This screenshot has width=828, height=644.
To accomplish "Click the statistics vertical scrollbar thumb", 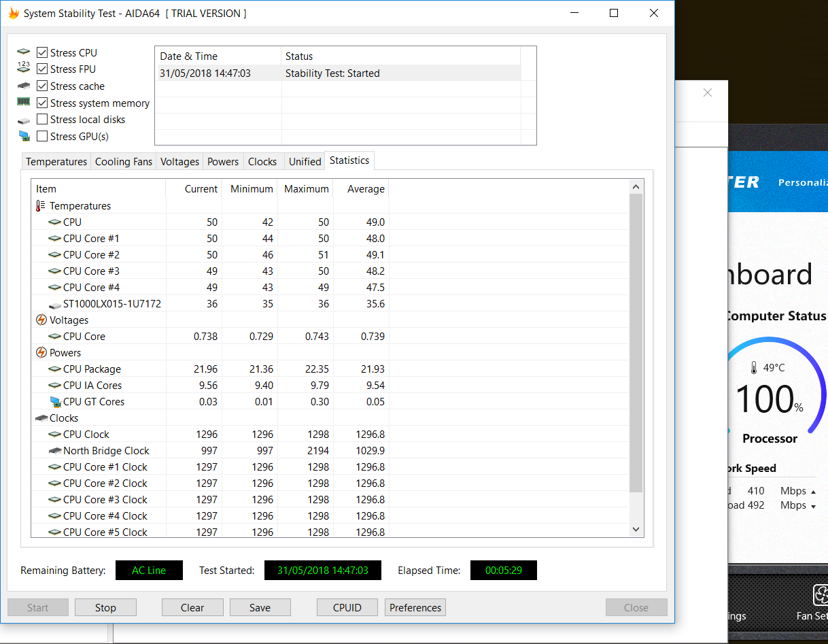I will 636,343.
